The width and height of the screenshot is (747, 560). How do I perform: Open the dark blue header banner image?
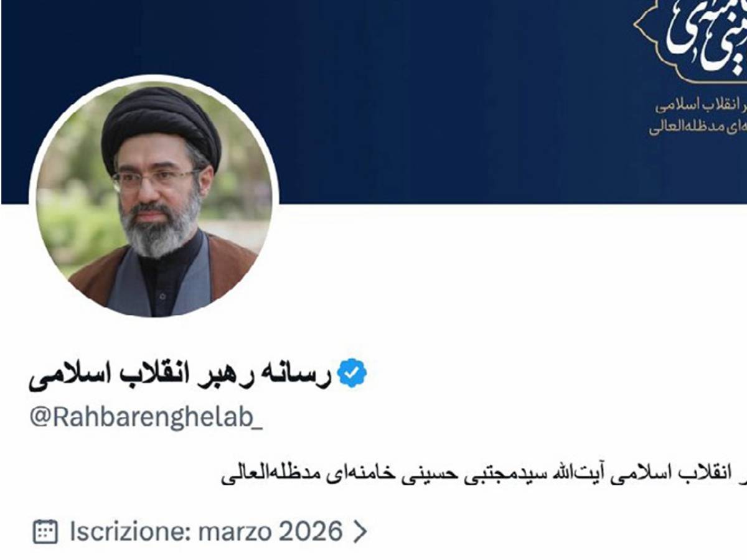(x=374, y=101)
